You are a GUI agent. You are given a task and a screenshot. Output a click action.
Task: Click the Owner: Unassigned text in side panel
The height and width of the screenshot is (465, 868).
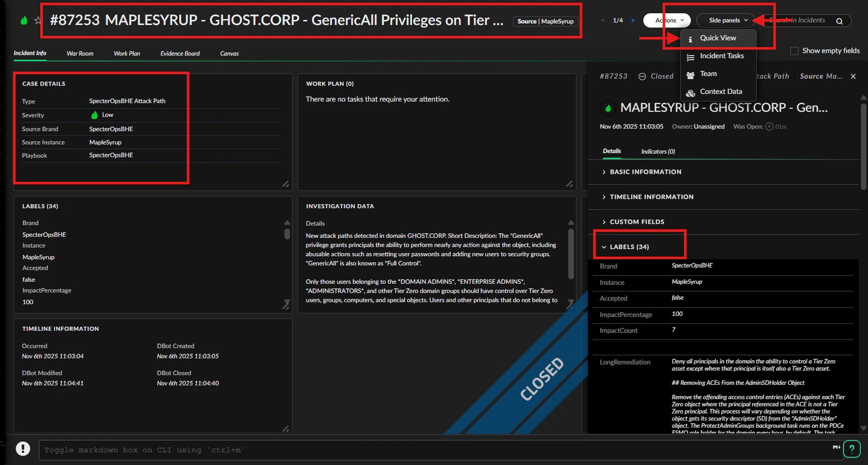tap(698, 127)
